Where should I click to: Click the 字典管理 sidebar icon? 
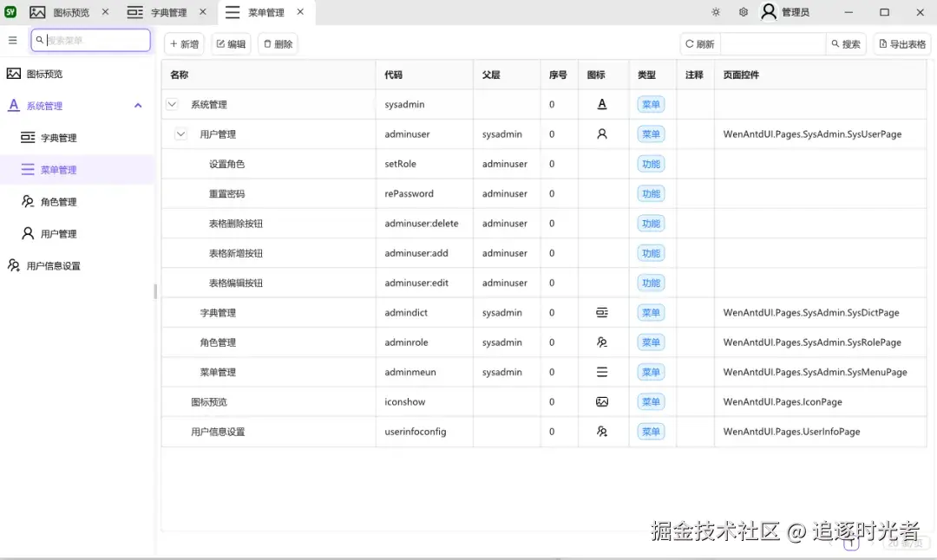[28, 138]
